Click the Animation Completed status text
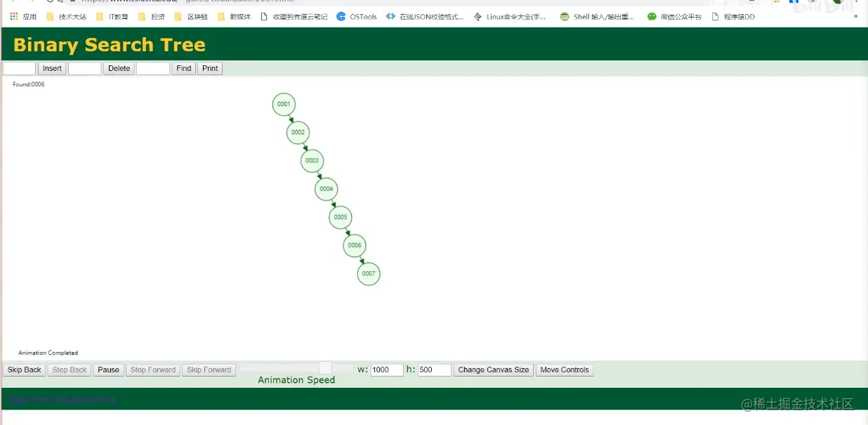This screenshot has width=868, height=425. [x=48, y=353]
